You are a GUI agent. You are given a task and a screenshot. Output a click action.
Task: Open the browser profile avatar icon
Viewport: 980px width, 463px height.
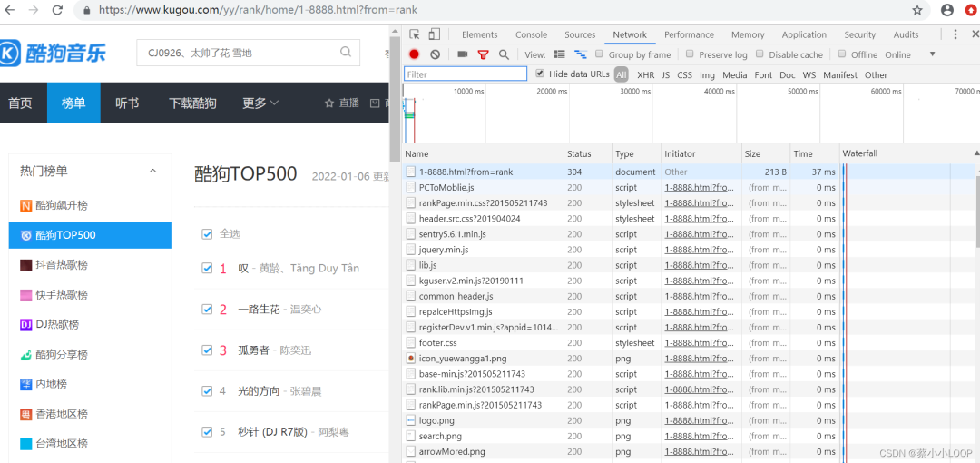point(947,10)
